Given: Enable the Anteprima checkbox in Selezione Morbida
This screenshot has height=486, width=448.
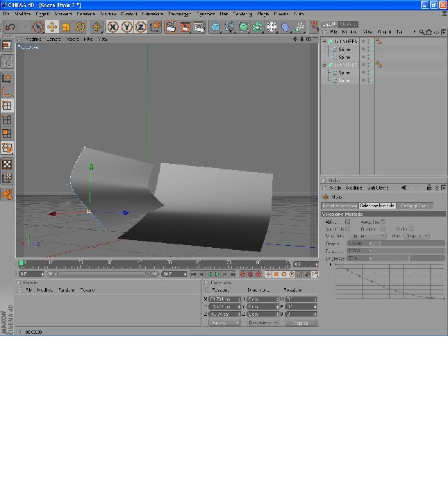Looking at the screenshot, I should [383, 222].
